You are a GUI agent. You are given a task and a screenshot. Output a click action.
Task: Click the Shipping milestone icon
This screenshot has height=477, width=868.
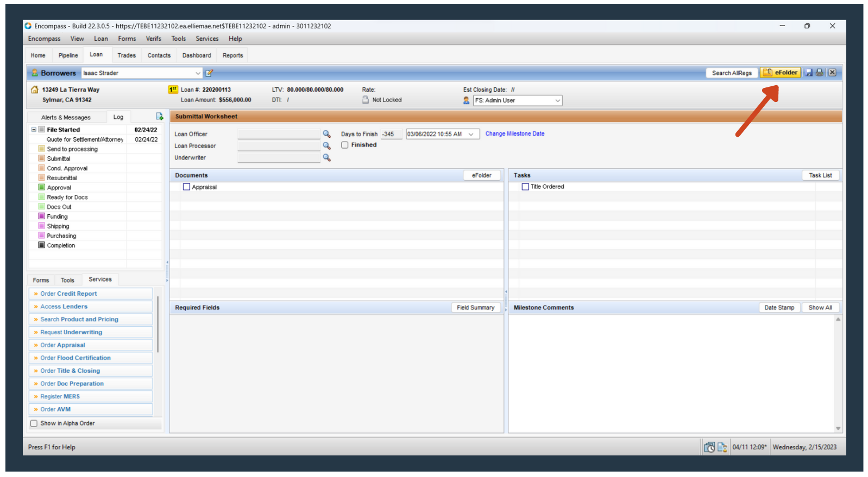point(42,226)
